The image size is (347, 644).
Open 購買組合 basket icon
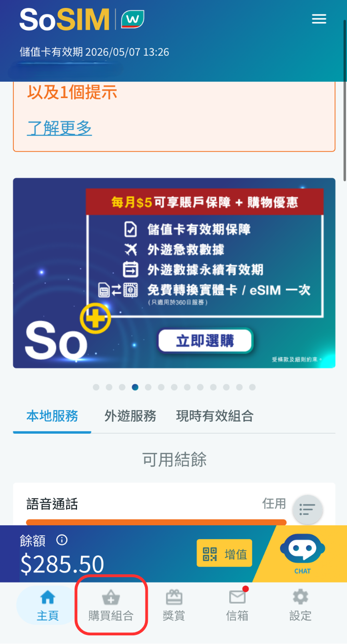pos(111,606)
